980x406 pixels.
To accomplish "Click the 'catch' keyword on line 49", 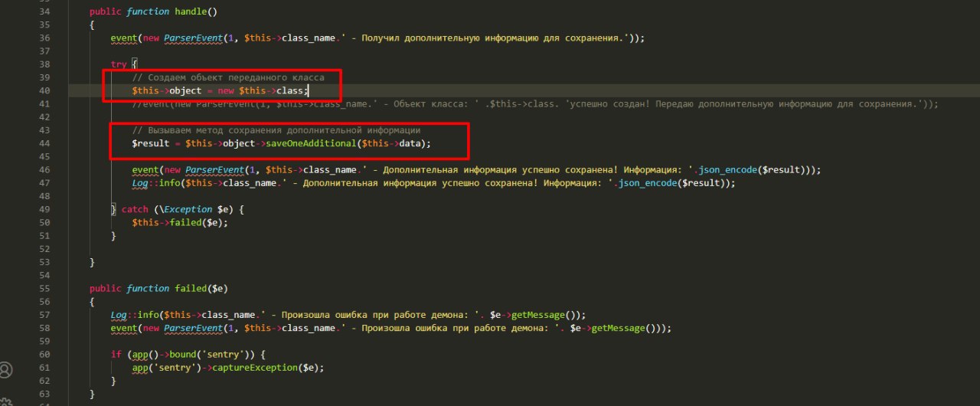I will pyautogui.click(x=135, y=209).
